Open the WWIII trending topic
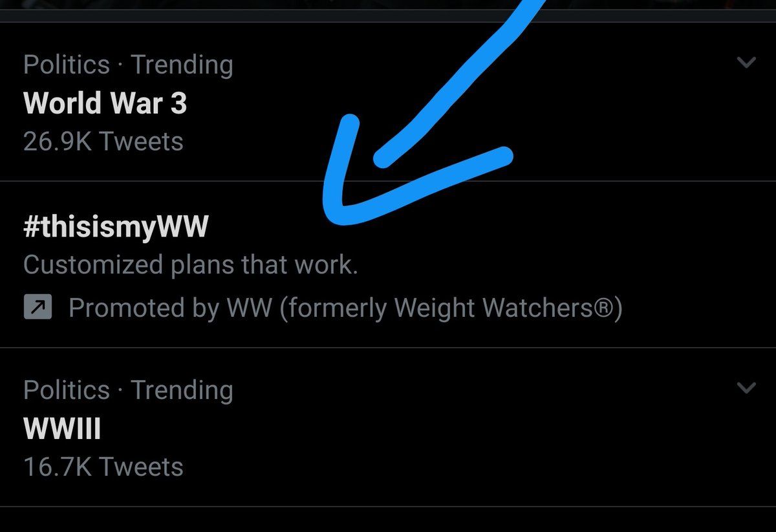Screen dimensions: 776x532 (62, 429)
